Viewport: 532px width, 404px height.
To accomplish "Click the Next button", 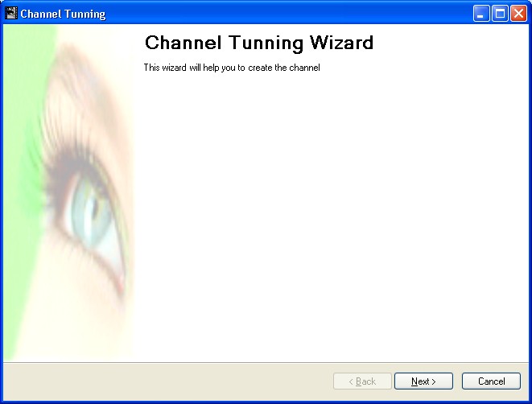I will [423, 381].
